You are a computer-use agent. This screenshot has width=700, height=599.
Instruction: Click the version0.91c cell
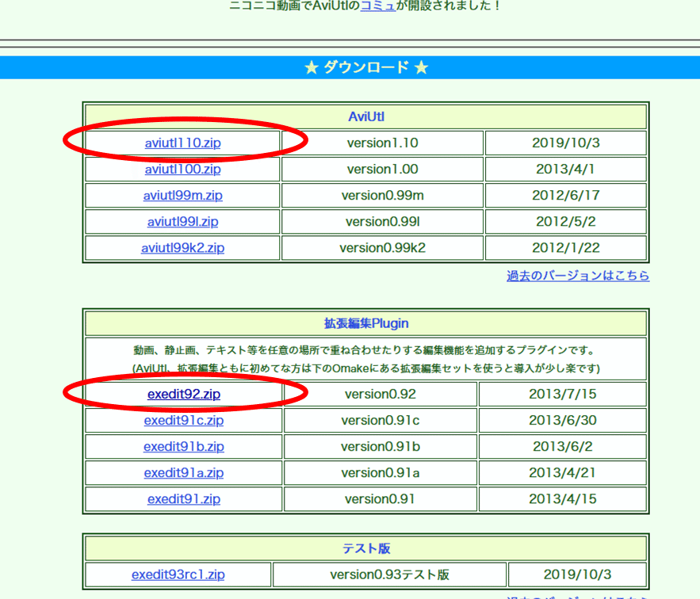pyautogui.click(x=381, y=421)
